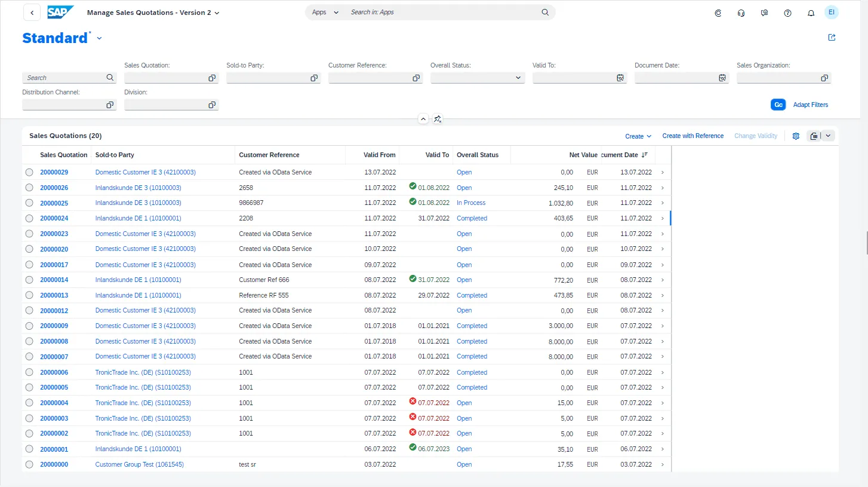Select radio button for quotation 20000000

pos(29,464)
